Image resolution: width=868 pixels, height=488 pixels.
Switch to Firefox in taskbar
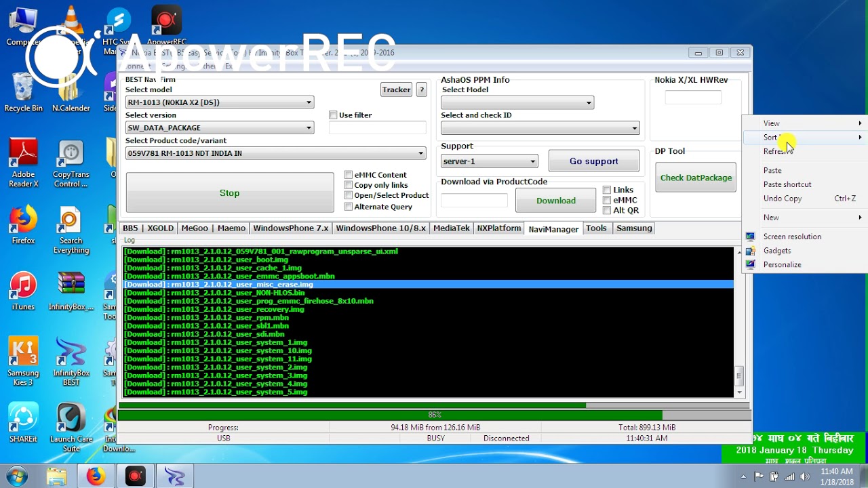pyautogui.click(x=96, y=476)
